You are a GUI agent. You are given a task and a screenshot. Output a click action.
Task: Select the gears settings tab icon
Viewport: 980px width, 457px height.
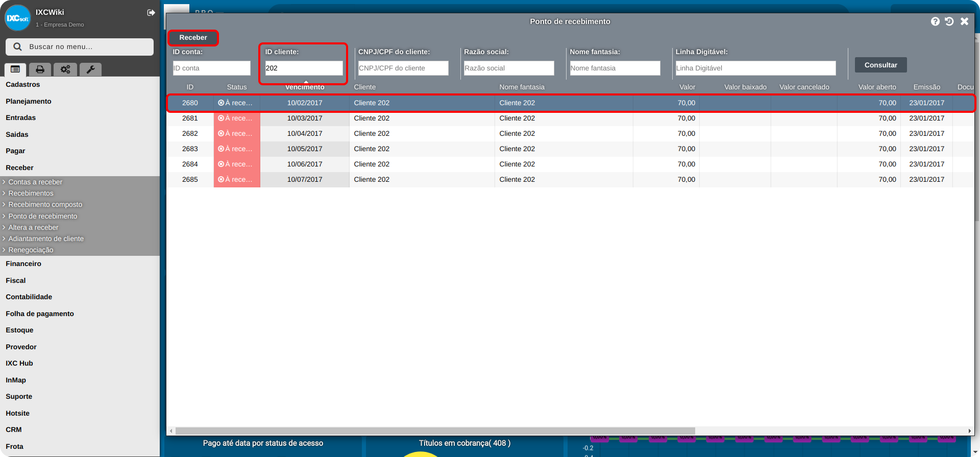[x=65, y=69]
